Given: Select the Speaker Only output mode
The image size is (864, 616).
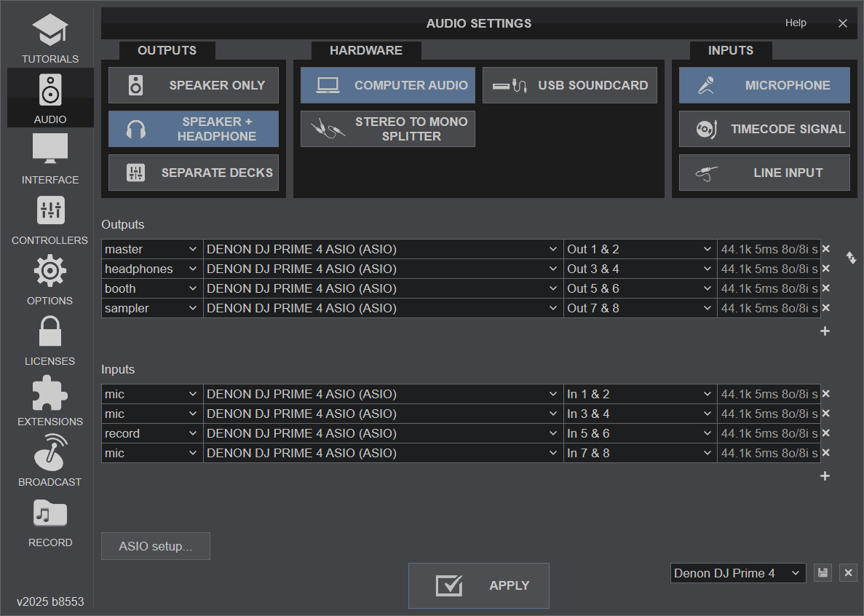Looking at the screenshot, I should [x=194, y=85].
